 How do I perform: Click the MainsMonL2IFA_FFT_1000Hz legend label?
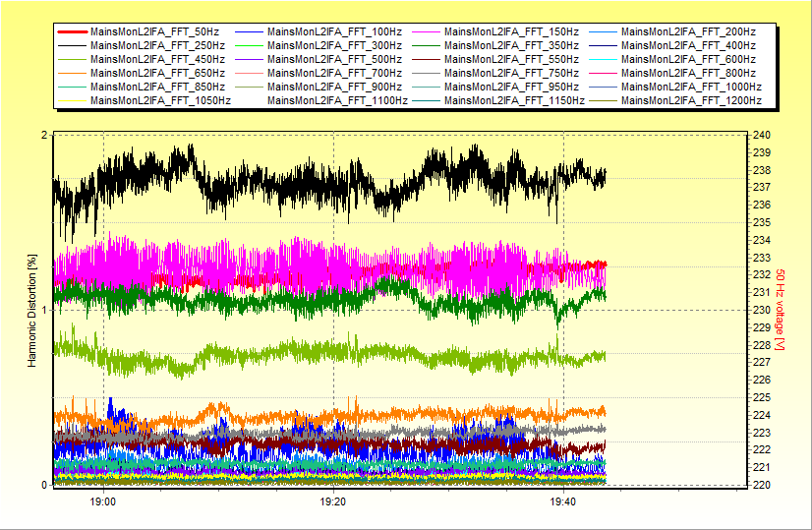point(691,87)
